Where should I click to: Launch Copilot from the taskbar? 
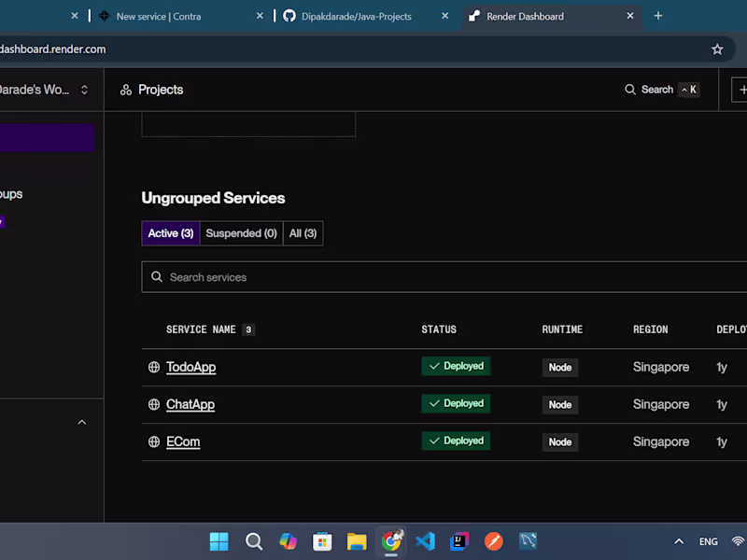[289, 541]
